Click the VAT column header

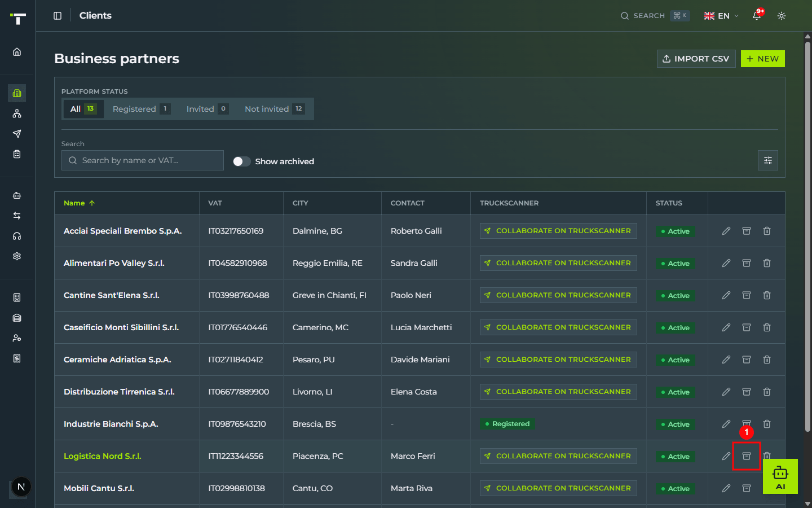pyautogui.click(x=215, y=203)
